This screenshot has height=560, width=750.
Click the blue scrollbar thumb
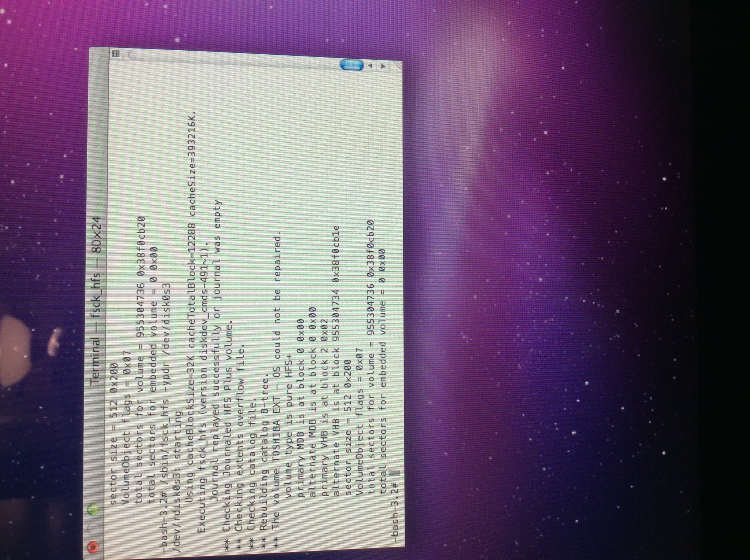click(x=351, y=65)
